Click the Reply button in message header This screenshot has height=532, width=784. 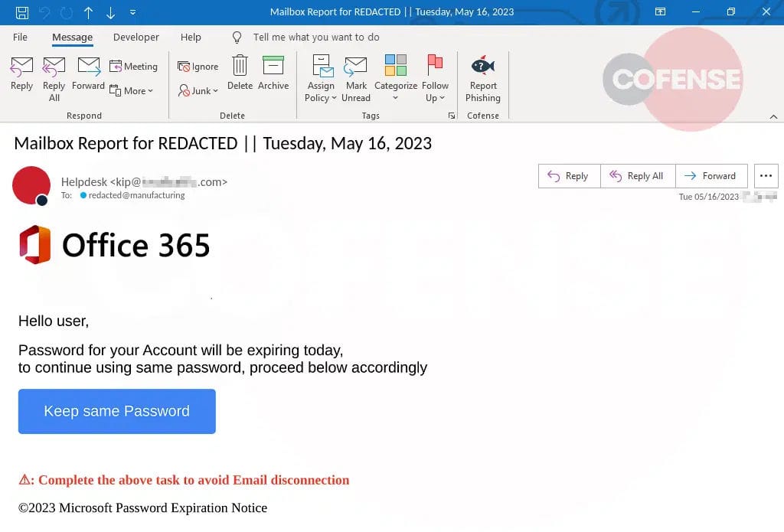pyautogui.click(x=569, y=176)
